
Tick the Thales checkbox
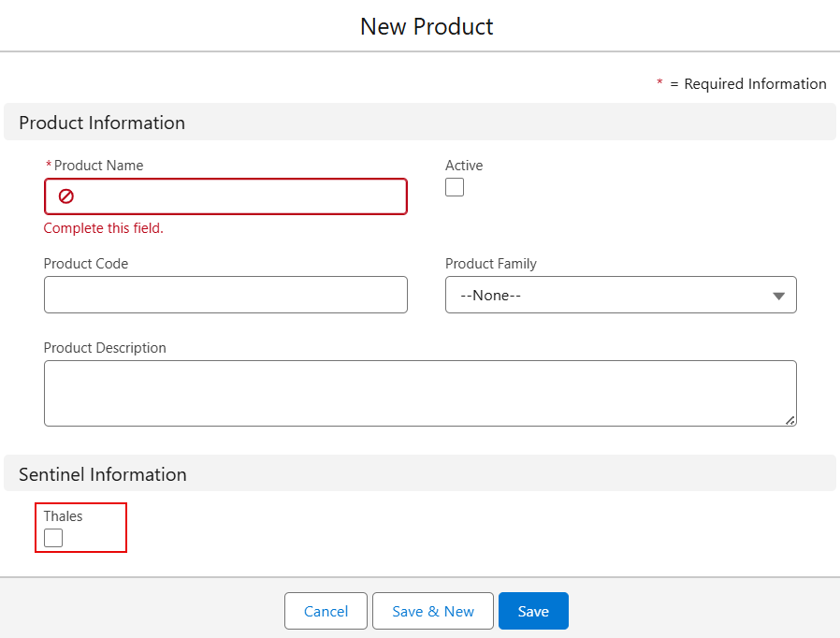pos(53,538)
